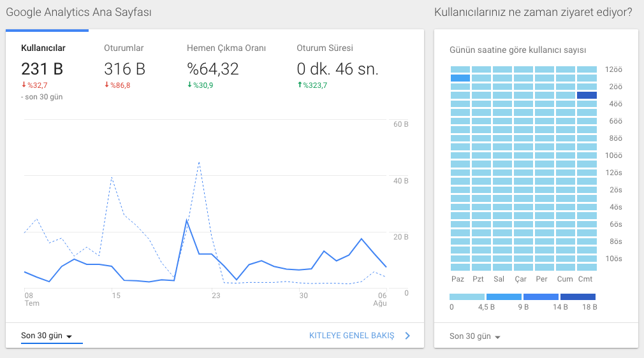The image size is (644, 358).
Task: Click the solid line peak near 23 Tem
Action: [187, 220]
